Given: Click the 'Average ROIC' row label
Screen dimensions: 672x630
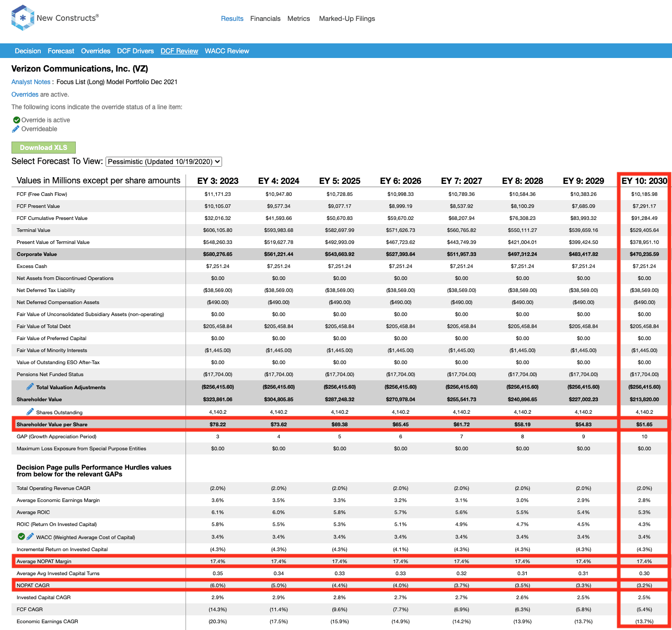Looking at the screenshot, I should (x=33, y=512).
